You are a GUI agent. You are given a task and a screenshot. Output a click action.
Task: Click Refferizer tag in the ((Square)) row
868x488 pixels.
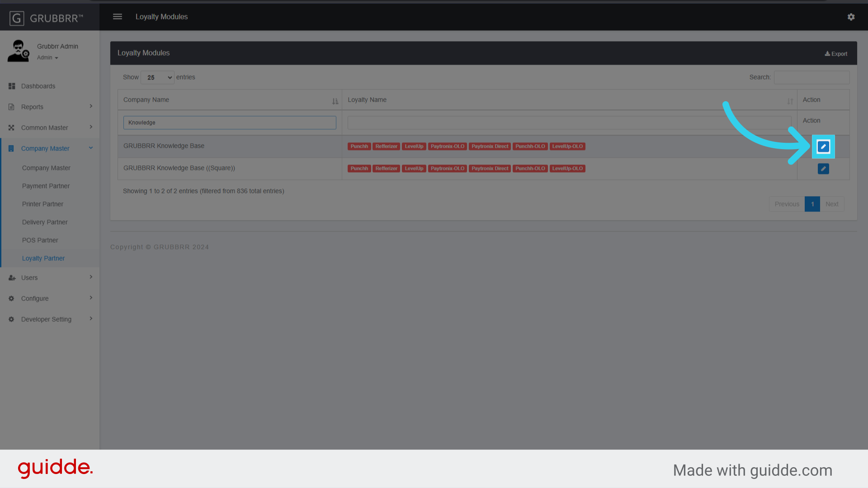(387, 169)
